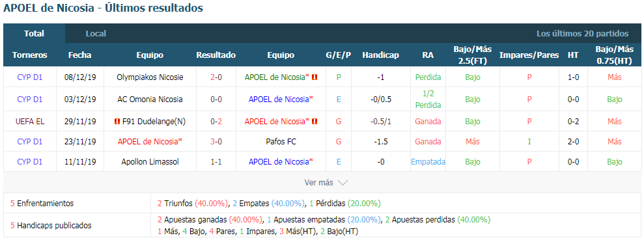The width and height of the screenshot is (644, 240).
Task: Switch to the Total tab
Action: click(x=34, y=34)
